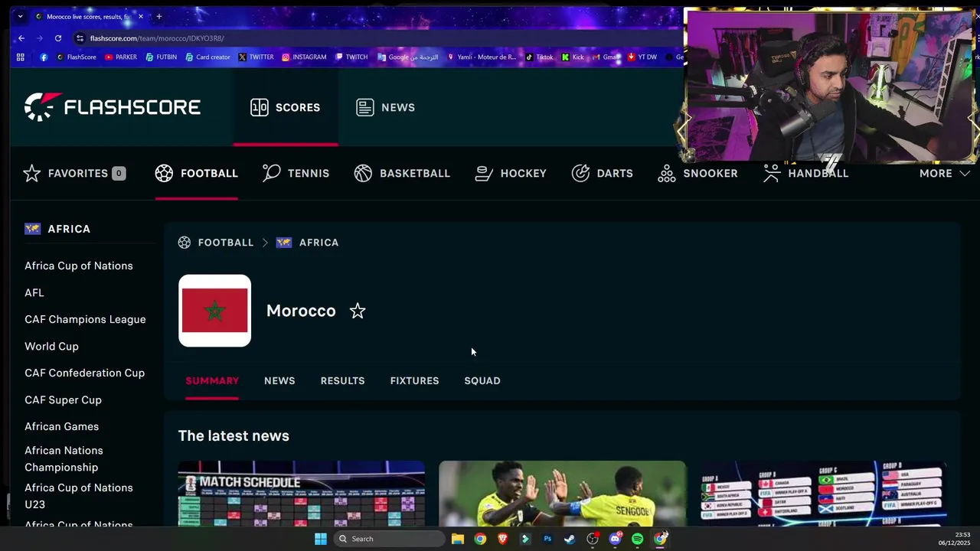Viewport: 980px width, 551px height.
Task: Open the apps grid in bookmarks bar
Action: tap(21, 57)
